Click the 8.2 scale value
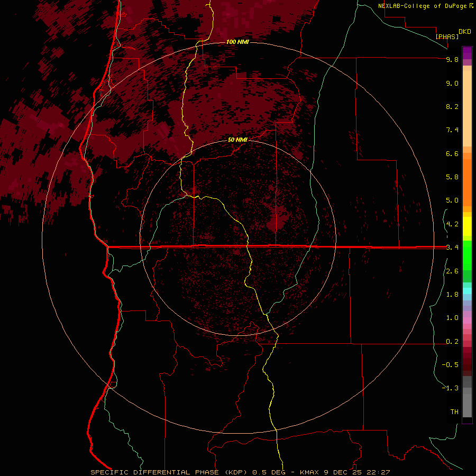The width and height of the screenshot is (476, 476). pyautogui.click(x=452, y=106)
